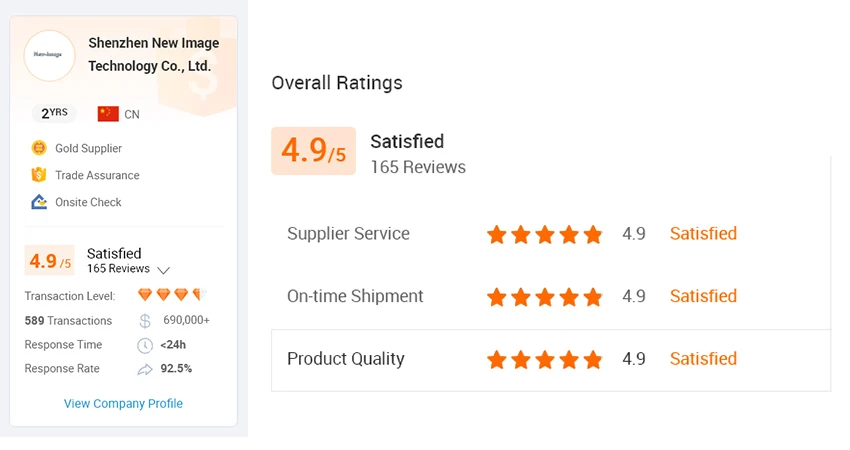Expand the 165 Reviews dropdown chevron
Viewport: 850px width, 450px height.
click(x=164, y=270)
